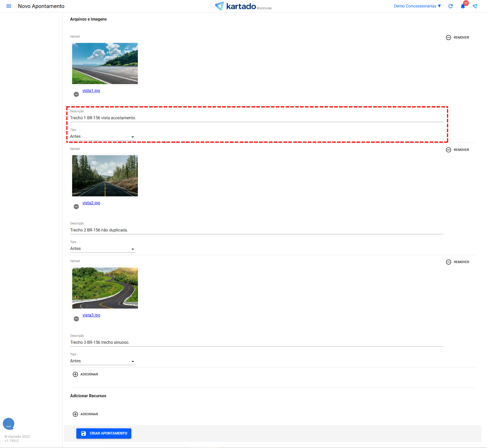Click the refresh icon in header
Viewport: 487px width, 448px height.
450,6
